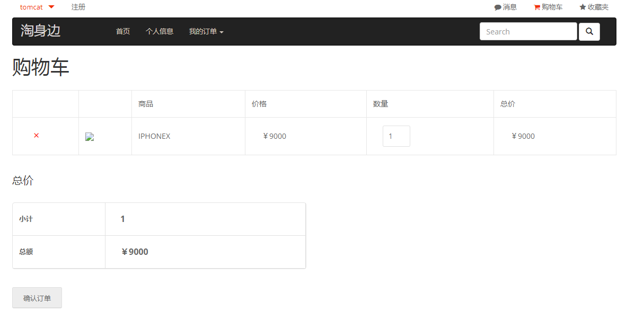Click the search magnifier button
The height and width of the screenshot is (320, 644).
[589, 32]
